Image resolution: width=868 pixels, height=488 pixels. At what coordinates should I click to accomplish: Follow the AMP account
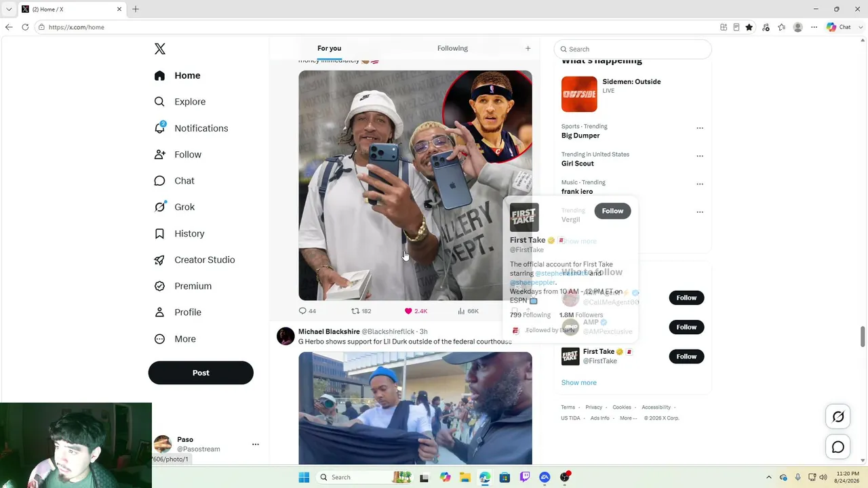tap(686, 327)
